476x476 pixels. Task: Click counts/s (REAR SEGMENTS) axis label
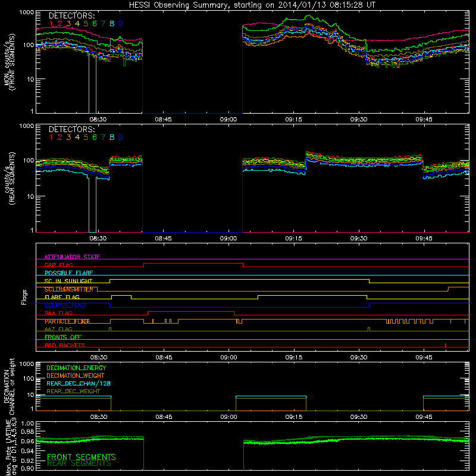pyautogui.click(x=10, y=178)
